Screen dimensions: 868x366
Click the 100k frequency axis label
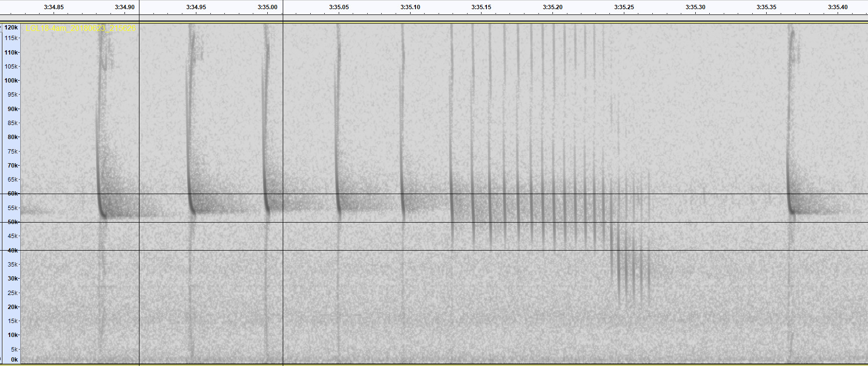click(x=11, y=81)
